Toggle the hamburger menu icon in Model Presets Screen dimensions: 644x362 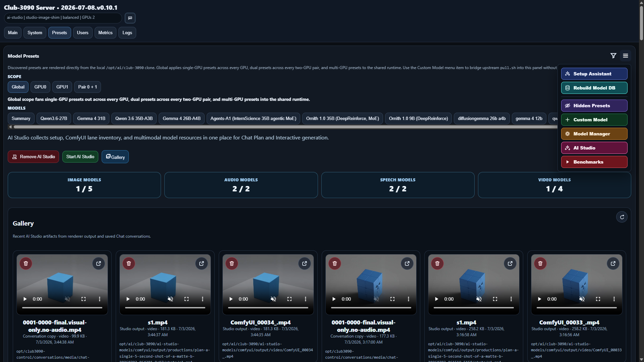(x=626, y=56)
